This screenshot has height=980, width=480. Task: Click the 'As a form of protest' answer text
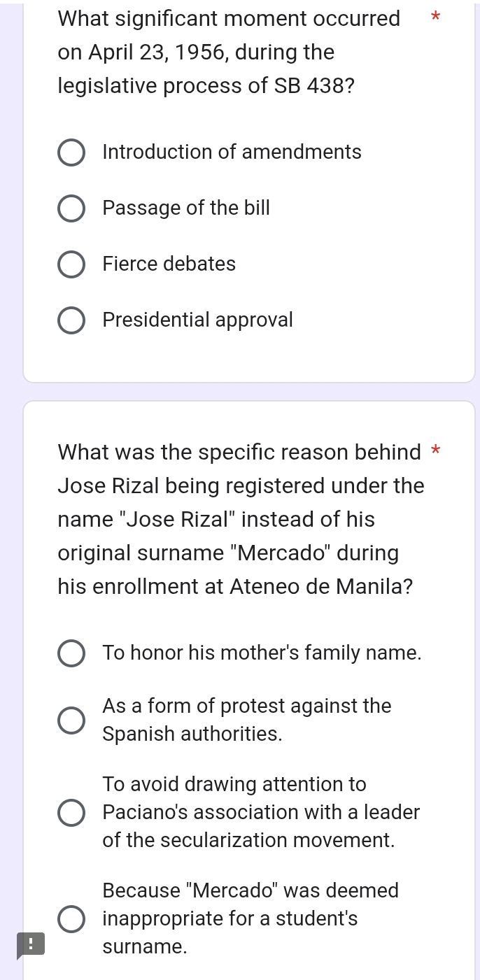click(x=246, y=706)
